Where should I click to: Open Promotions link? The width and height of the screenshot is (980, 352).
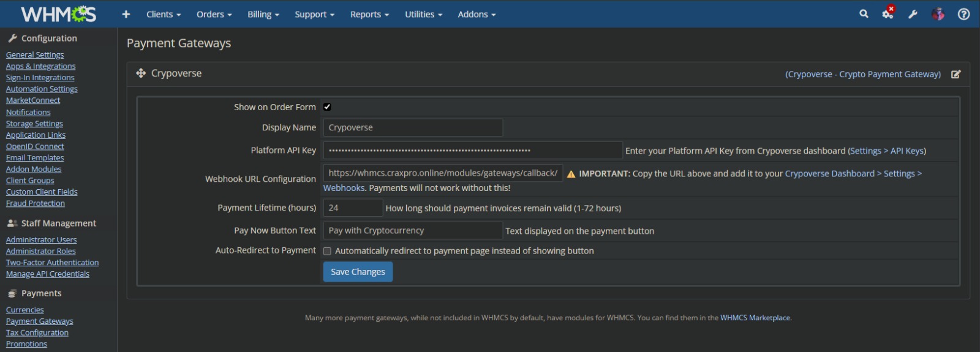tap(26, 344)
